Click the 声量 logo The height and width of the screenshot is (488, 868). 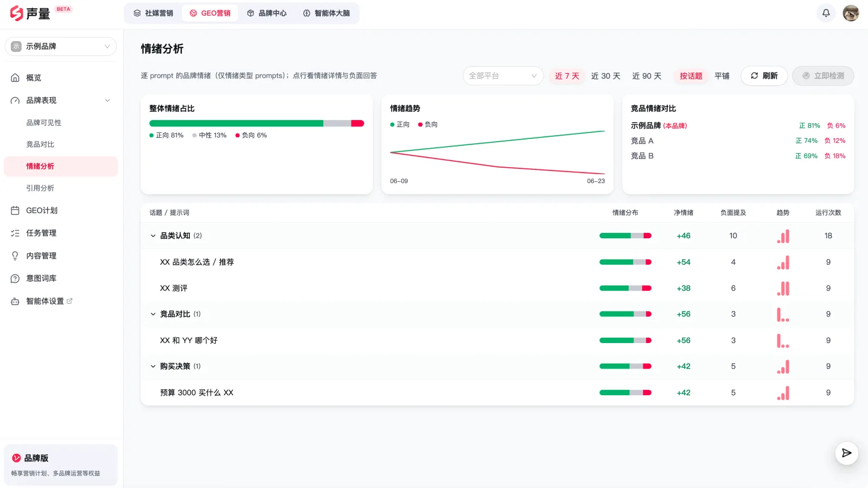click(30, 13)
